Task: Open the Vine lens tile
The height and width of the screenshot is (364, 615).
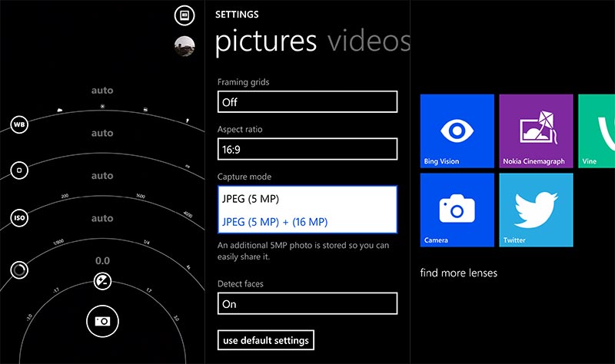Action: (597, 131)
